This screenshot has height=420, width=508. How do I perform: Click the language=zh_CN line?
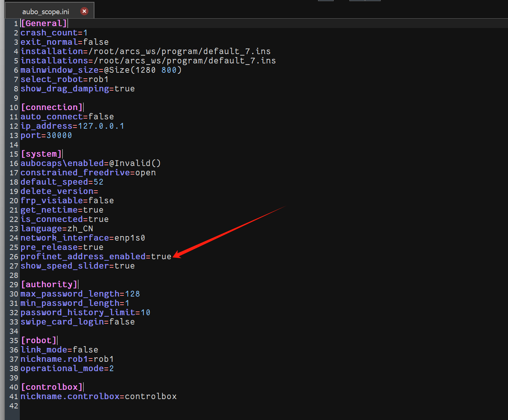(57, 229)
